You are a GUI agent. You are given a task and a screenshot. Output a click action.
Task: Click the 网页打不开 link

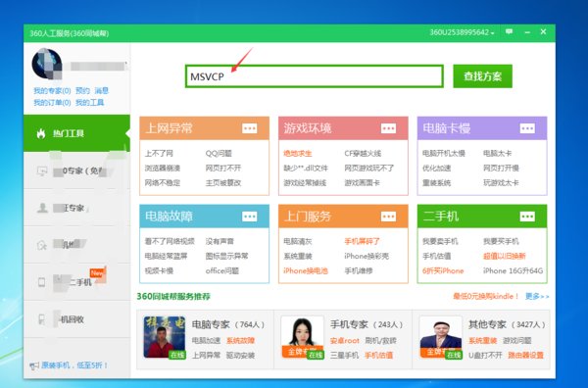coord(223,169)
